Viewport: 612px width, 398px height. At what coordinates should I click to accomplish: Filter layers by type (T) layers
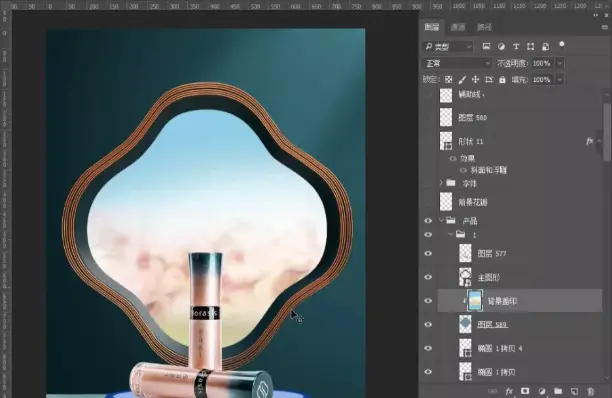click(x=516, y=46)
